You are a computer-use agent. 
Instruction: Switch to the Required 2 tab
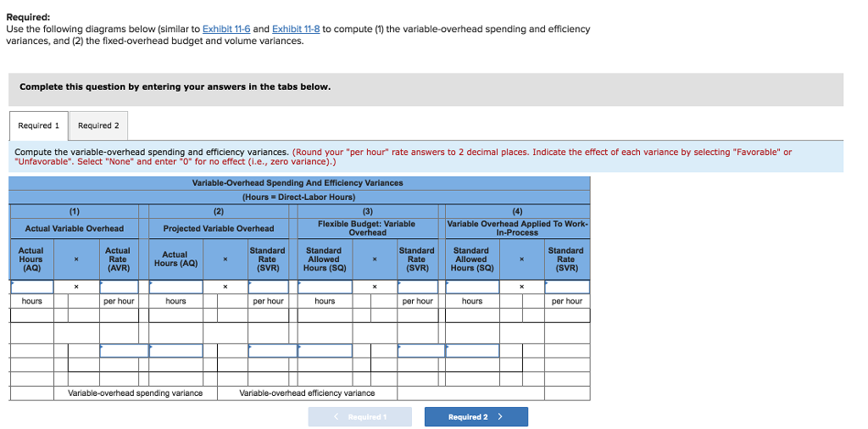click(x=98, y=125)
